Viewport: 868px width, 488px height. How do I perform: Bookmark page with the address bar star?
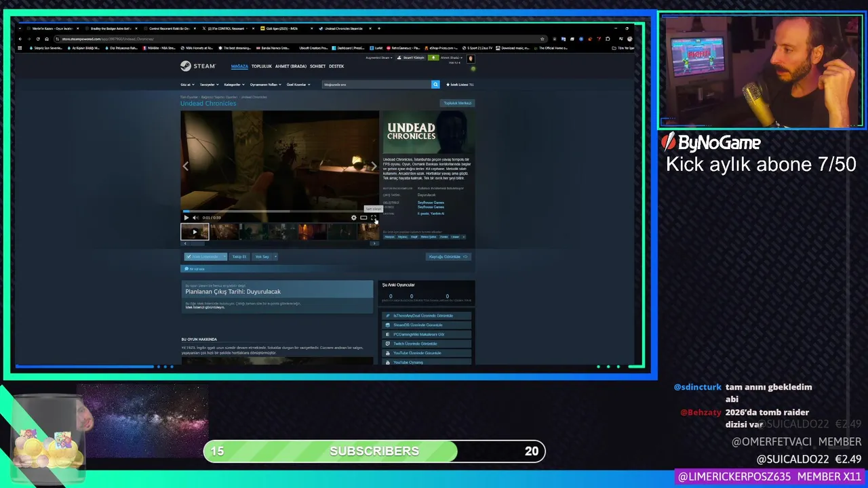click(x=542, y=39)
